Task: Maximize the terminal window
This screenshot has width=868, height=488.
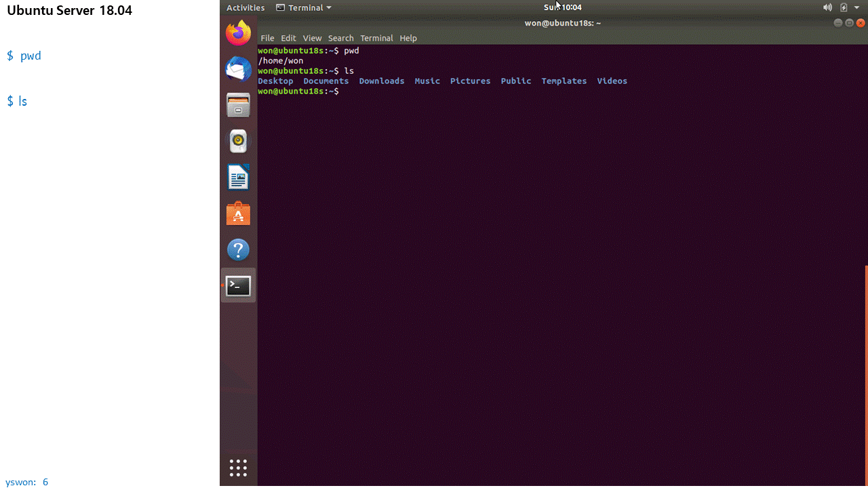Action: pos(848,22)
